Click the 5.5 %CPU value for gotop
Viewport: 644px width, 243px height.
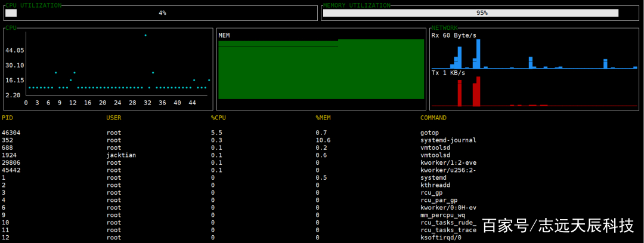tap(216, 133)
